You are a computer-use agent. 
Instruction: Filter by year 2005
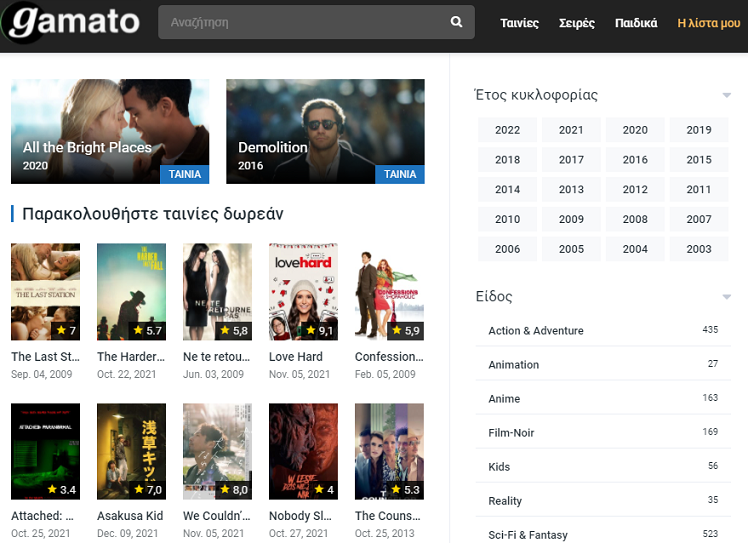[571, 249]
